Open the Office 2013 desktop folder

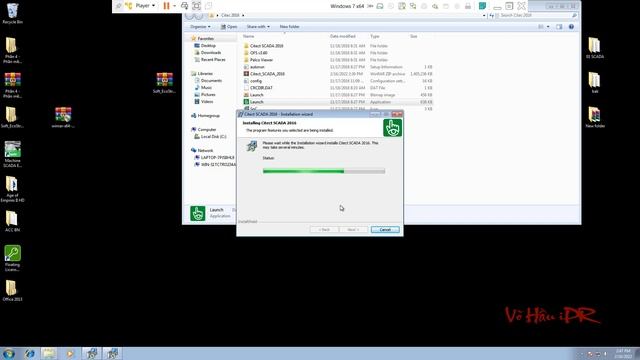[x=12, y=291]
